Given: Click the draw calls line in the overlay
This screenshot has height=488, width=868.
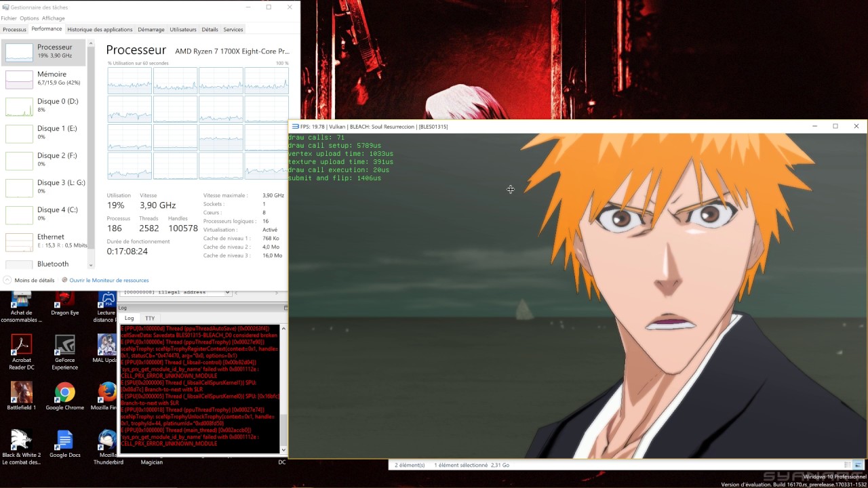Looking at the screenshot, I should [317, 138].
